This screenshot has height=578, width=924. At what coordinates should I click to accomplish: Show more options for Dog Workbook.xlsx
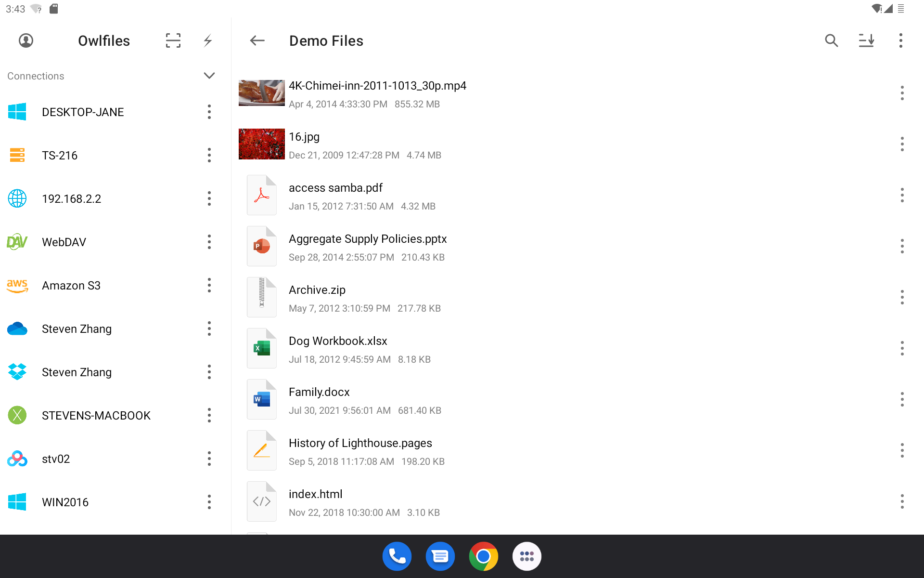click(902, 348)
